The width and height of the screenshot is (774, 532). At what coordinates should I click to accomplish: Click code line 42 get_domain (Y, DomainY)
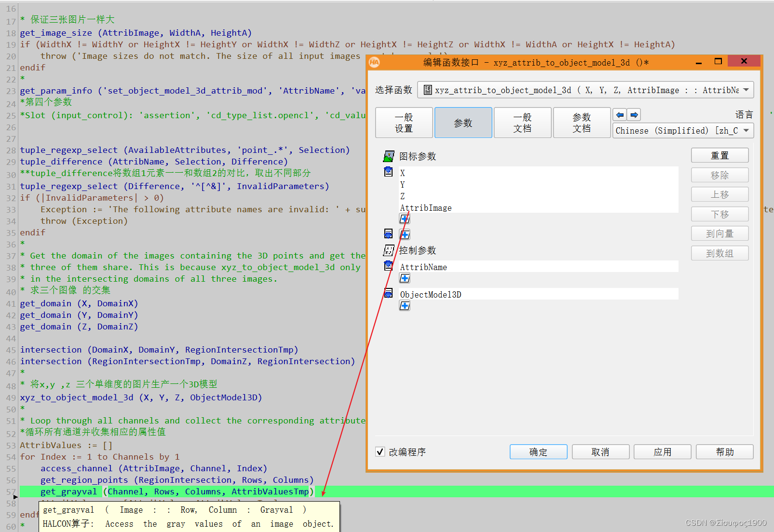pos(79,315)
